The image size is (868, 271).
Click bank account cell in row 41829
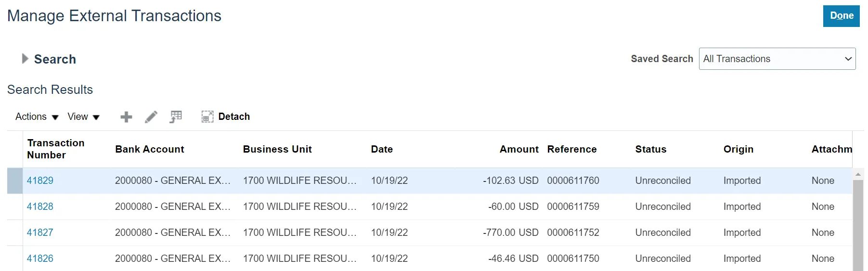173,181
